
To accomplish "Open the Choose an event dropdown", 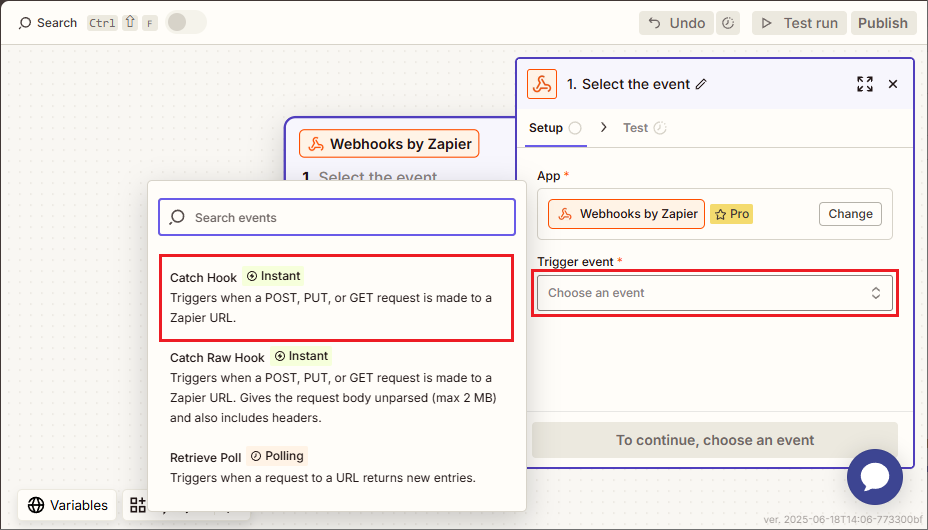I will point(714,293).
